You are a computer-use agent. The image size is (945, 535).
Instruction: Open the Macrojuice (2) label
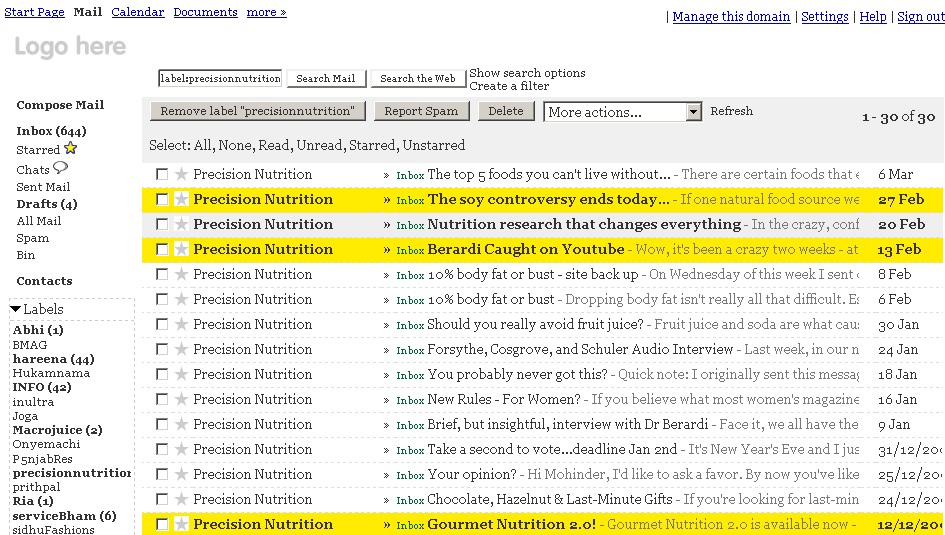pos(57,430)
